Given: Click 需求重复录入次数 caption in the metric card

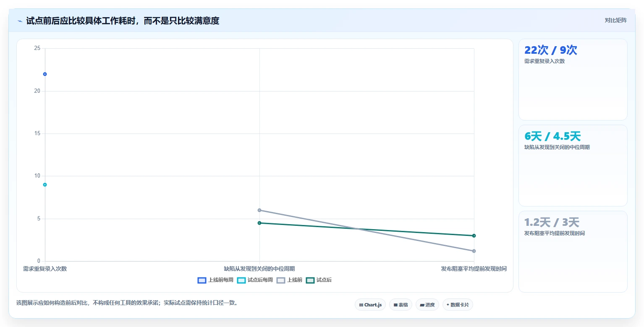Looking at the screenshot, I should point(545,61).
